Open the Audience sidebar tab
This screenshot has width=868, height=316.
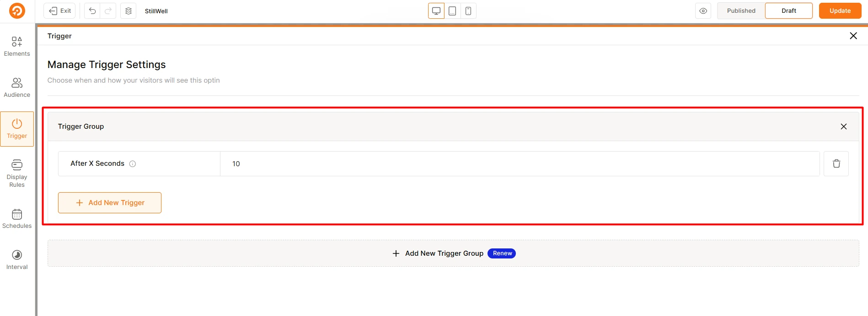[x=17, y=88]
